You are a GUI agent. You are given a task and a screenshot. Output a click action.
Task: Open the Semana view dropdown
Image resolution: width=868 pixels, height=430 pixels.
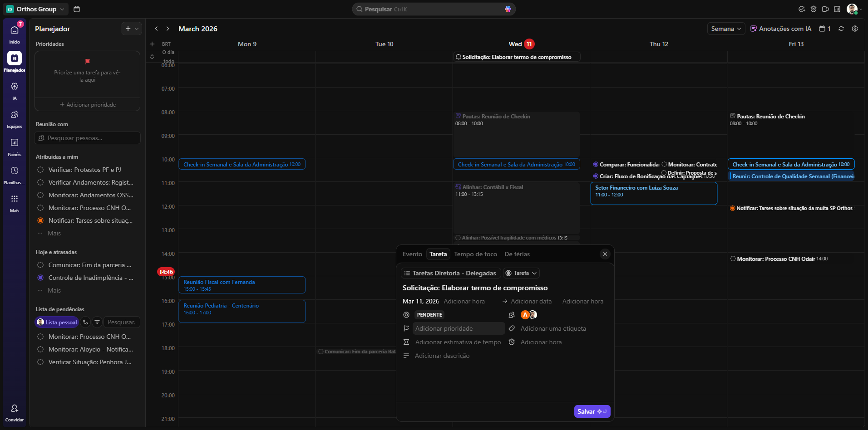[726, 29]
